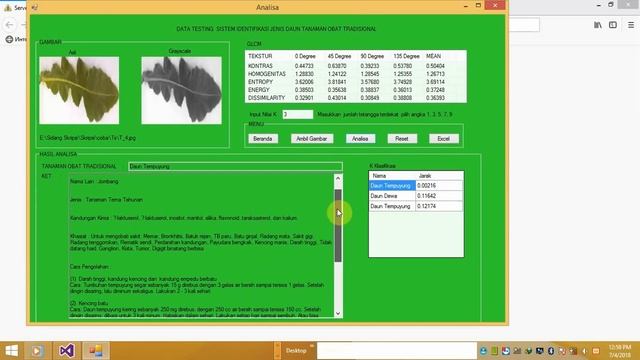Select the Grayscale leaf image
The height and width of the screenshot is (360, 640).
pyautogui.click(x=181, y=90)
